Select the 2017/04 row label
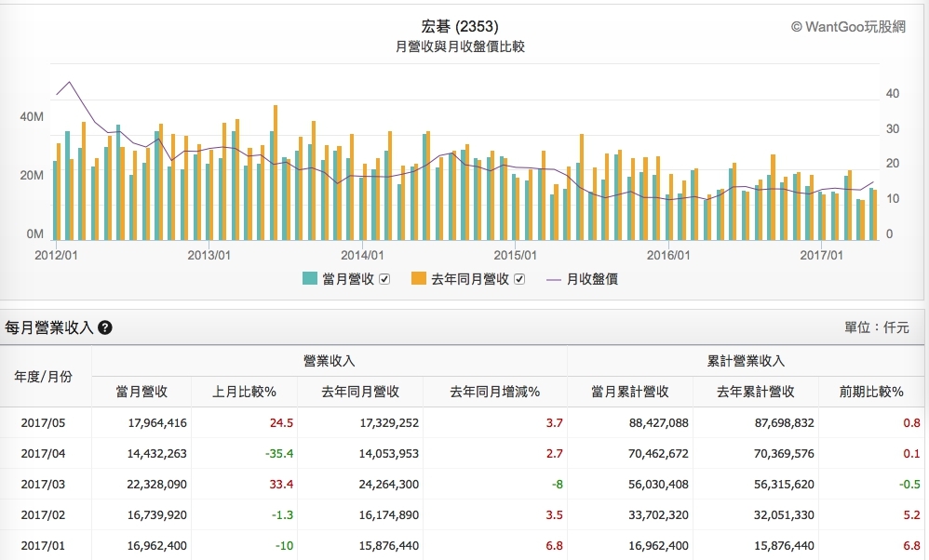 [43, 453]
